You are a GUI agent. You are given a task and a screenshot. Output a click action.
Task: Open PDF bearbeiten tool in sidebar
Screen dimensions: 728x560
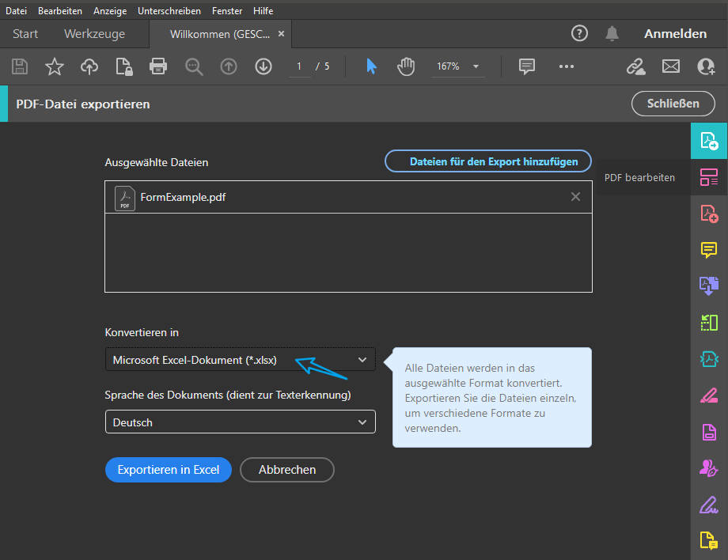[709, 177]
